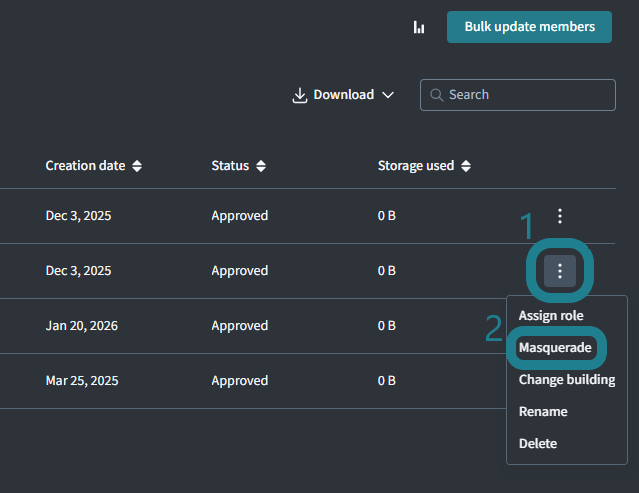Image resolution: width=639 pixels, height=493 pixels.
Task: Click the Jan 20, 2026 date cell
Action: 82,326
